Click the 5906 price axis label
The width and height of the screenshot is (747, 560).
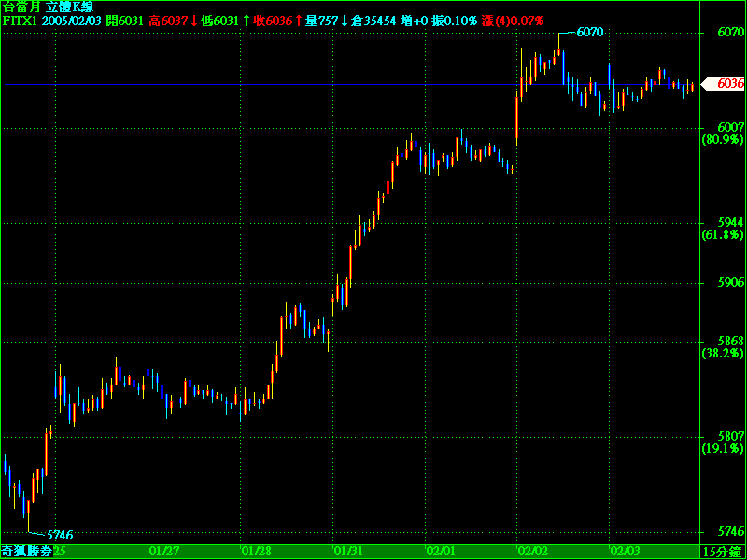pos(730,283)
